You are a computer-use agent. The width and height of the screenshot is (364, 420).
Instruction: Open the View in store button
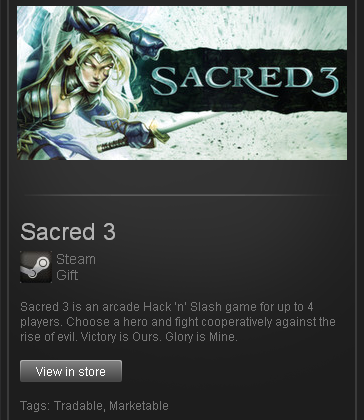point(71,371)
